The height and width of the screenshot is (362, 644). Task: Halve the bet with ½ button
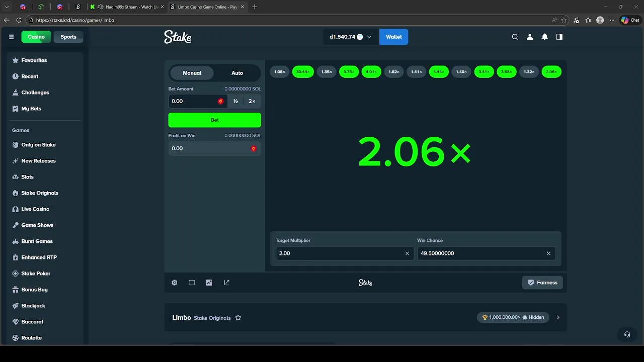[x=235, y=101]
